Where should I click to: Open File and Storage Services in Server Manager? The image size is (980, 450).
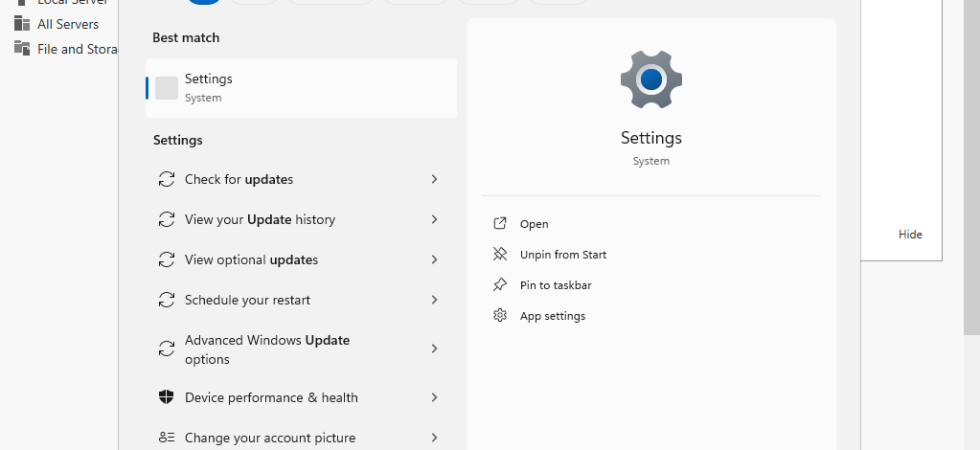click(77, 49)
